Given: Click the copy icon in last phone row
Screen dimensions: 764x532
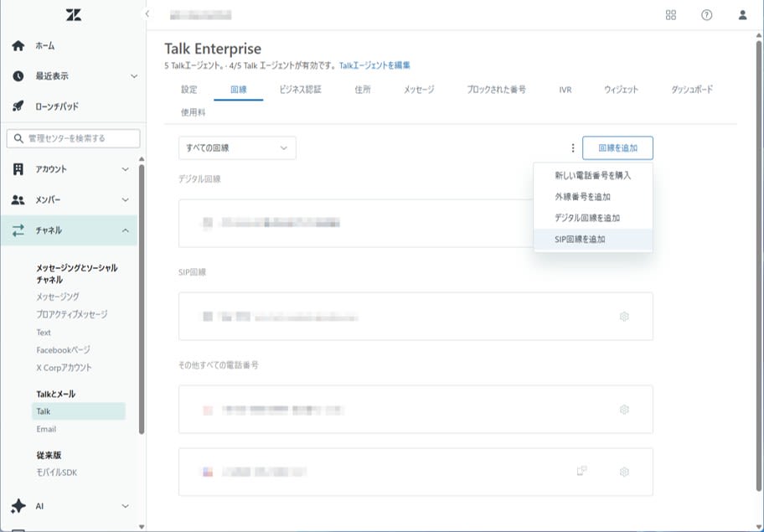Looking at the screenshot, I should click(581, 471).
